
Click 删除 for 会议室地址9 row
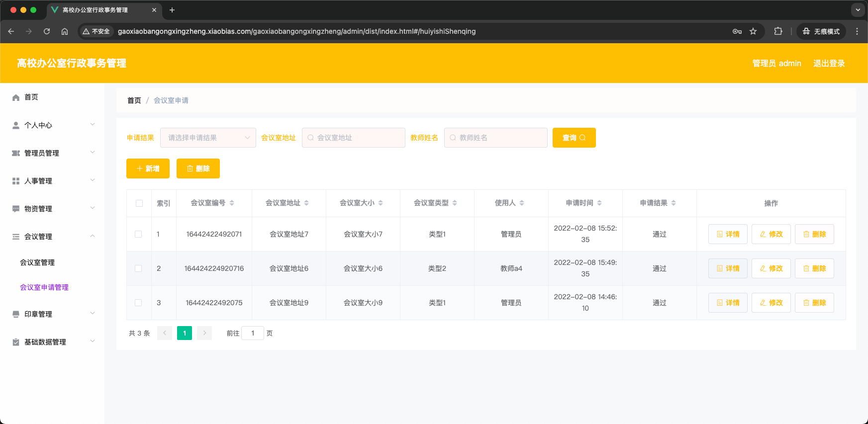coord(814,303)
